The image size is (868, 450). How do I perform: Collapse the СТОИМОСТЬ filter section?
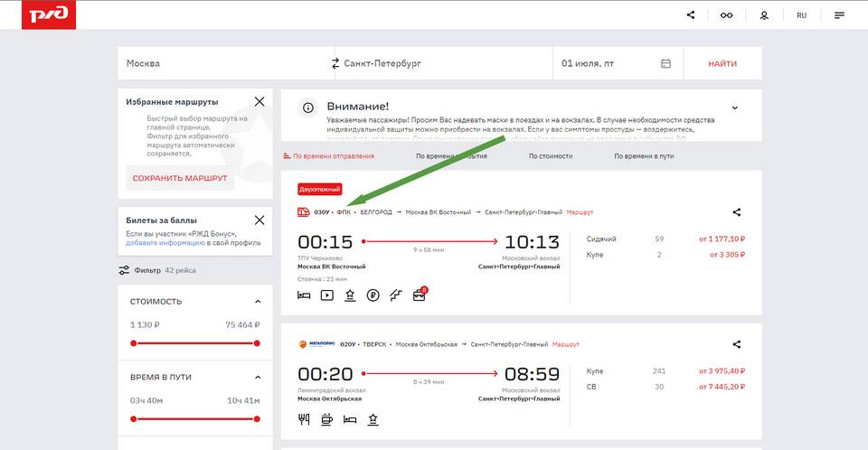click(258, 302)
